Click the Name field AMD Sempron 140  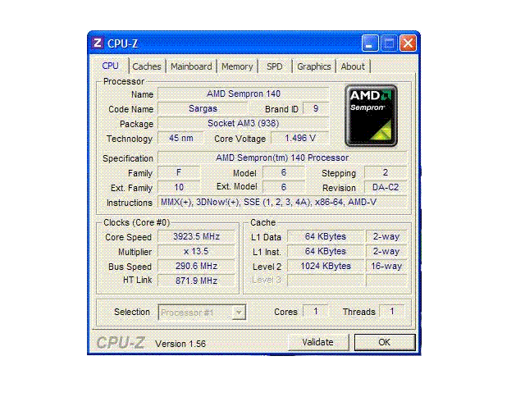[244, 94]
